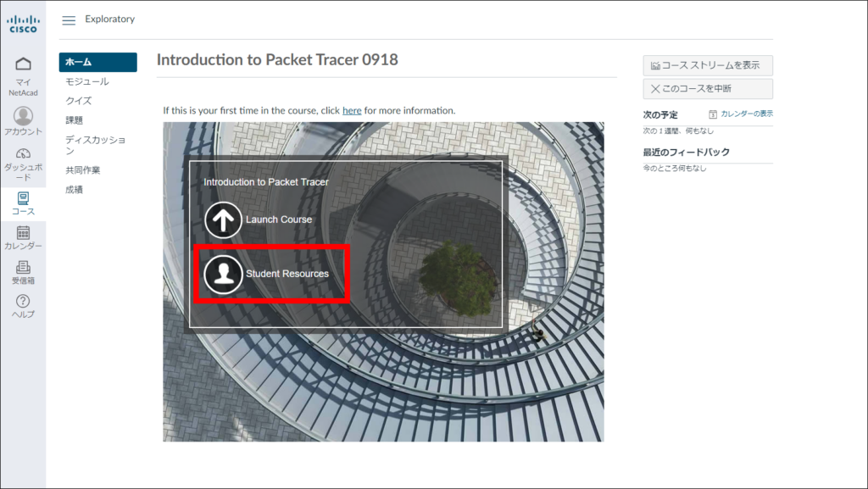Open the Help question mark icon
Screen dimensions: 868x489
coord(23,301)
